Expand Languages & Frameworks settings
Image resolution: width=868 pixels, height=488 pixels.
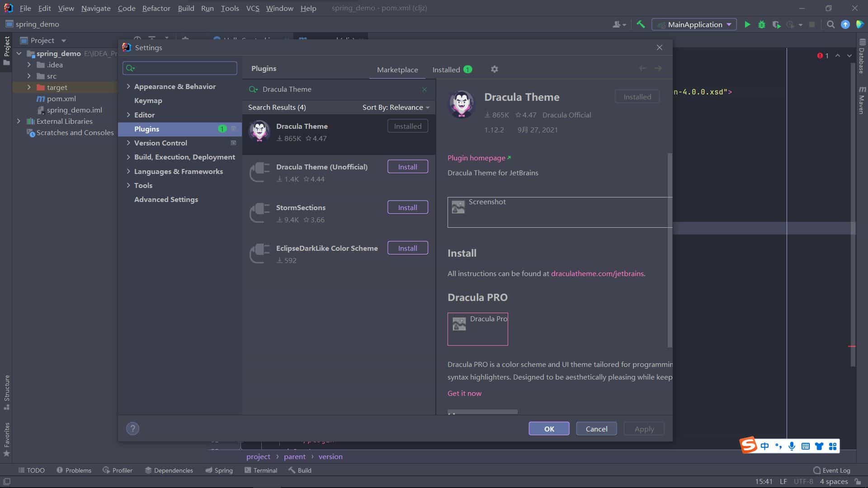128,171
